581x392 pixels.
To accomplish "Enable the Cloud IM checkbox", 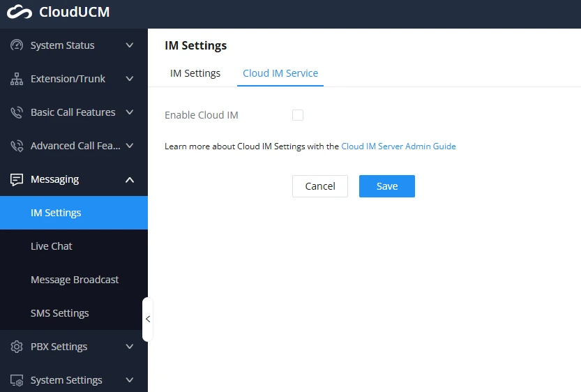I will pos(298,115).
